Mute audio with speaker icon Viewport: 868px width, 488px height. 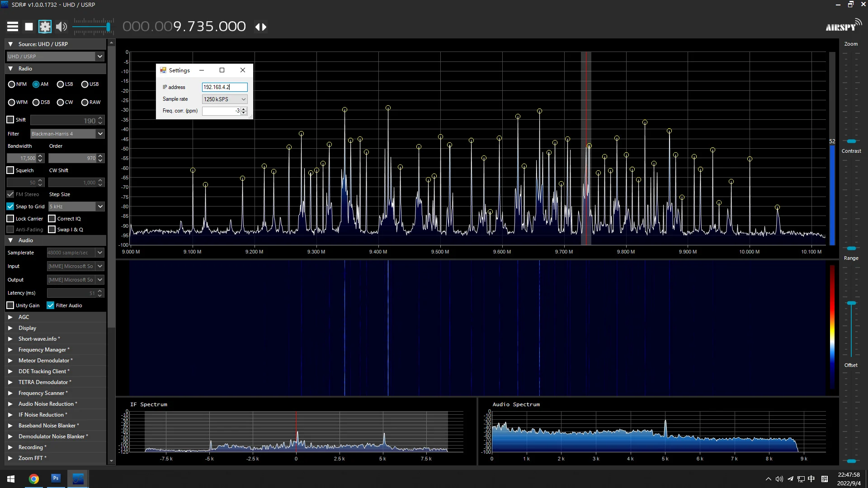61,27
